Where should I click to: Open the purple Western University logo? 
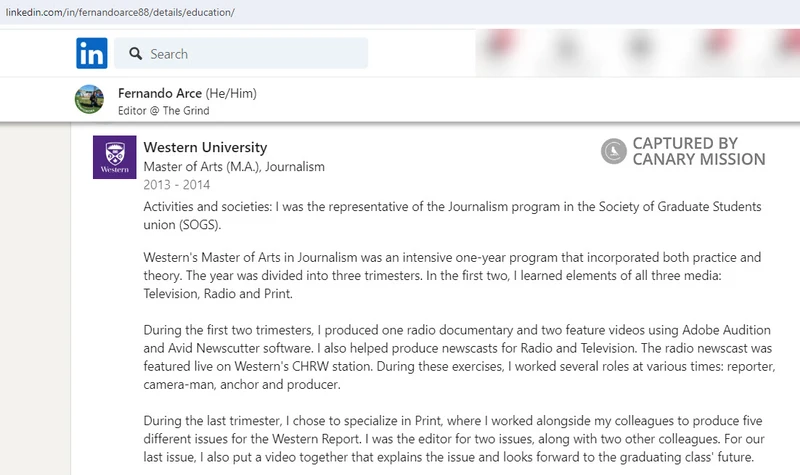(x=114, y=157)
